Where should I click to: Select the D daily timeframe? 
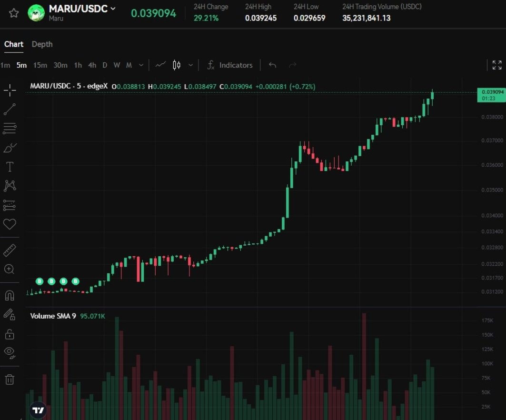[105, 65]
